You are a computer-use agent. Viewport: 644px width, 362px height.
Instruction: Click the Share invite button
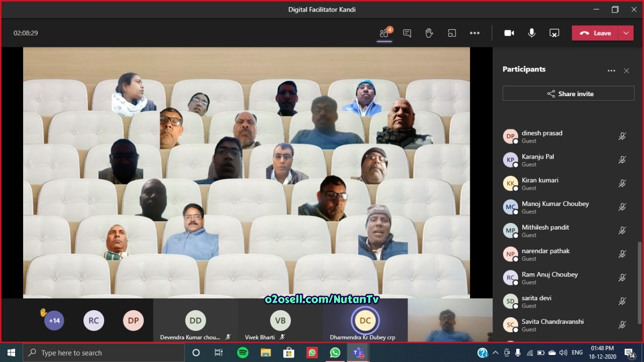click(568, 94)
